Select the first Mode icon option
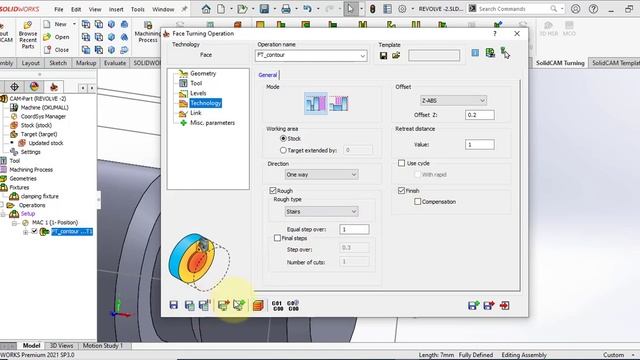The height and width of the screenshot is (360, 640). point(316,103)
